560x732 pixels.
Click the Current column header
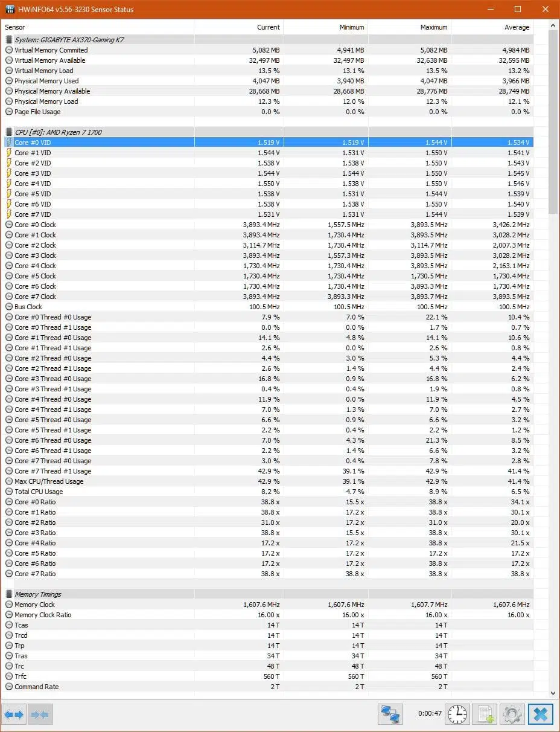pyautogui.click(x=239, y=27)
